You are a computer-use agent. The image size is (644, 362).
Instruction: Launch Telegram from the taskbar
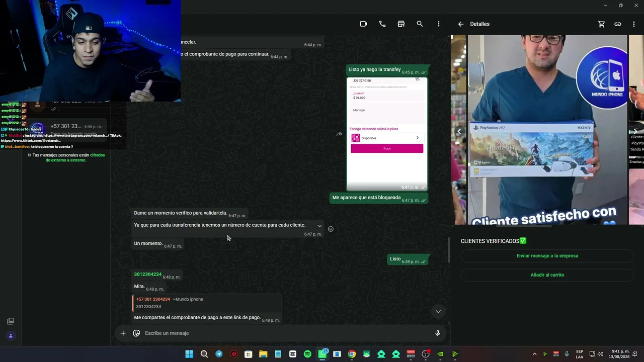coord(219,354)
